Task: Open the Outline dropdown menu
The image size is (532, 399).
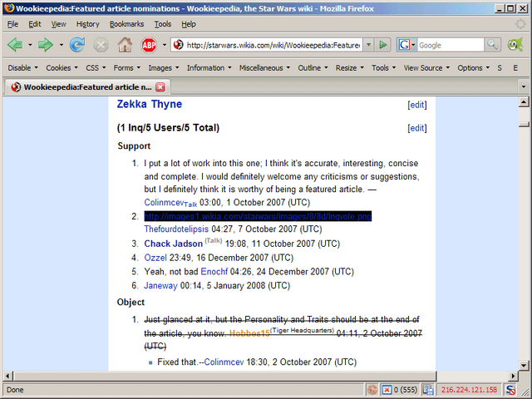Action: 313,68
